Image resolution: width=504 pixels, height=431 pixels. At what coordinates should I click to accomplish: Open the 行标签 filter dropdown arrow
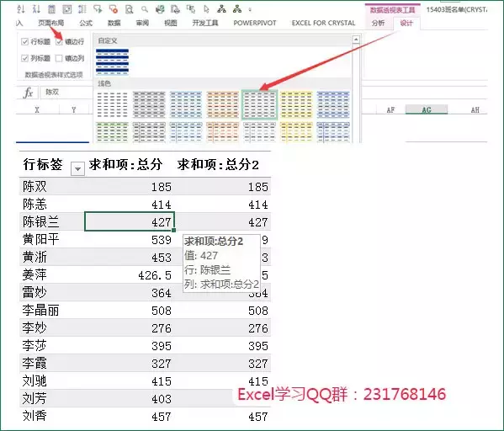(77, 168)
